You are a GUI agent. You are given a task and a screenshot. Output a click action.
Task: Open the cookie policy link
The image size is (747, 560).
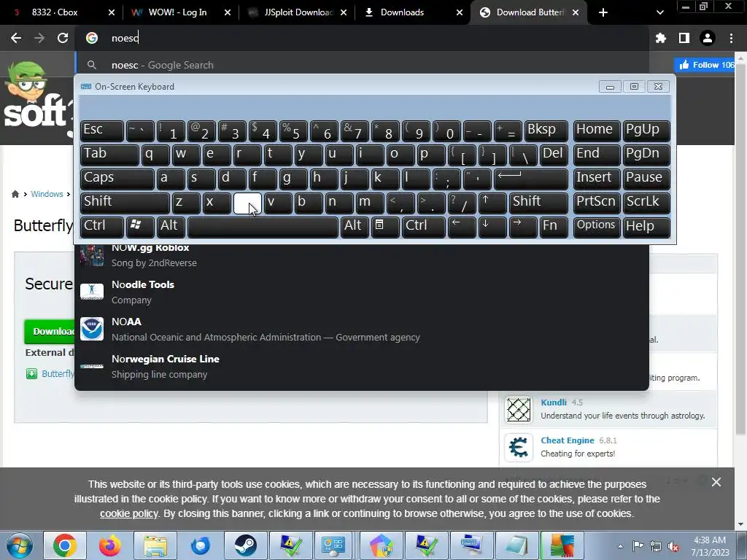(x=128, y=513)
